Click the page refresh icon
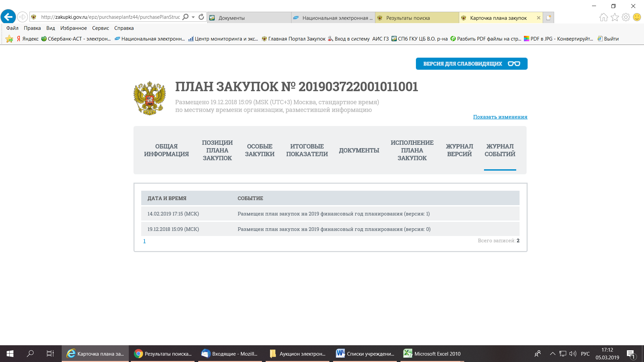Screen dimensions: 644x362 click(201, 17)
